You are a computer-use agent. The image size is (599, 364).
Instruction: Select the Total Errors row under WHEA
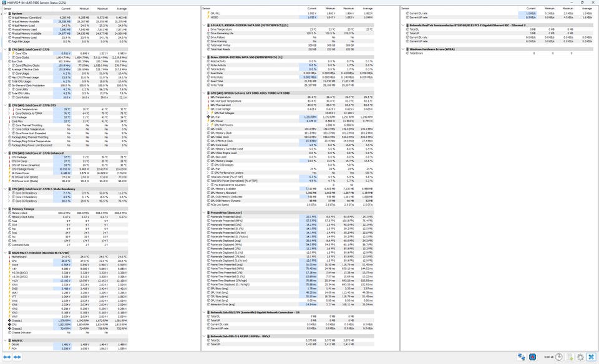coord(499,54)
